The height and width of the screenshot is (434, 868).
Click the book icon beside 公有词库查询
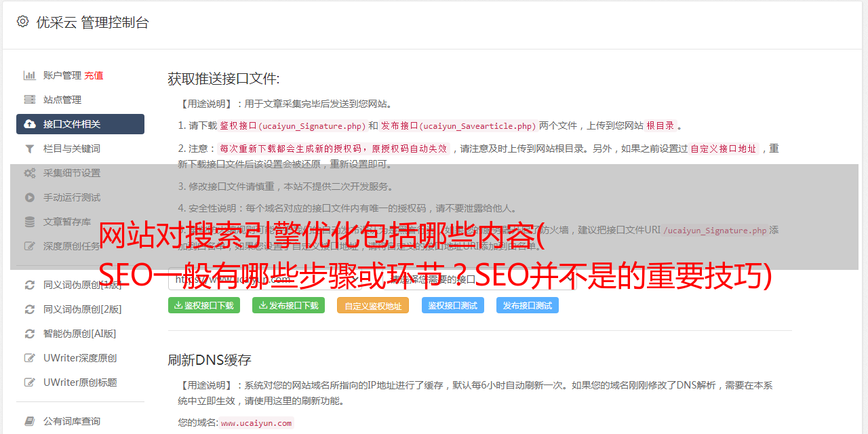pos(30,421)
